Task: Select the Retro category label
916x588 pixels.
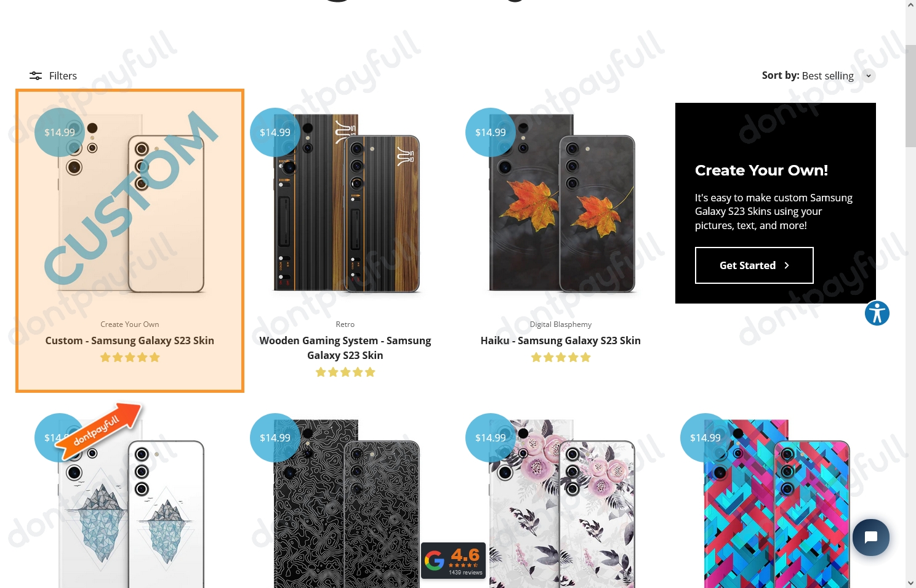Action: [345, 324]
